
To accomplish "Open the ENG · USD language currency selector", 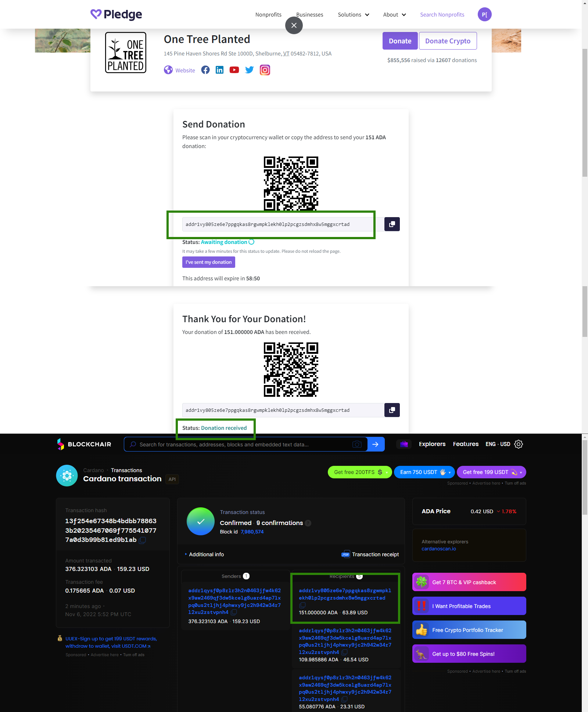I will point(498,444).
